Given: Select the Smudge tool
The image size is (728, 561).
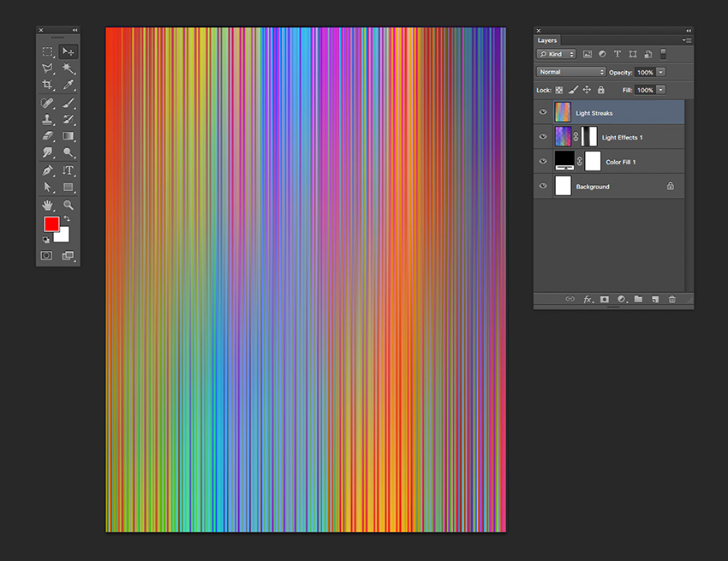Looking at the screenshot, I should 47,152.
